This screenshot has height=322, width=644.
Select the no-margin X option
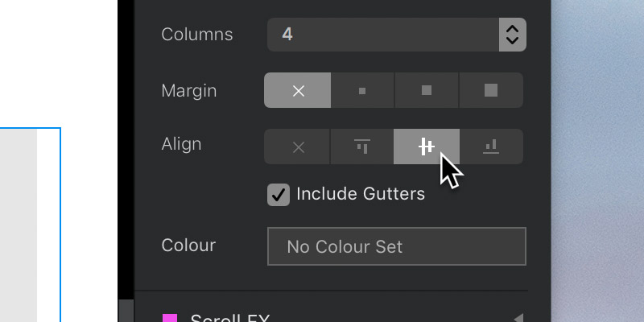(297, 90)
